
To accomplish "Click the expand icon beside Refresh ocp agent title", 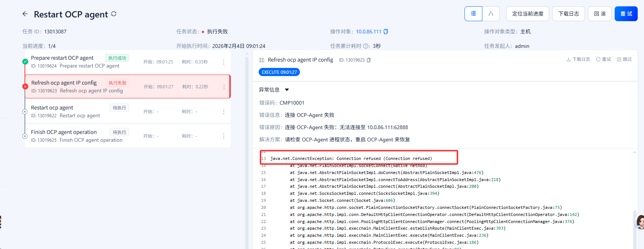I will pos(262,60).
